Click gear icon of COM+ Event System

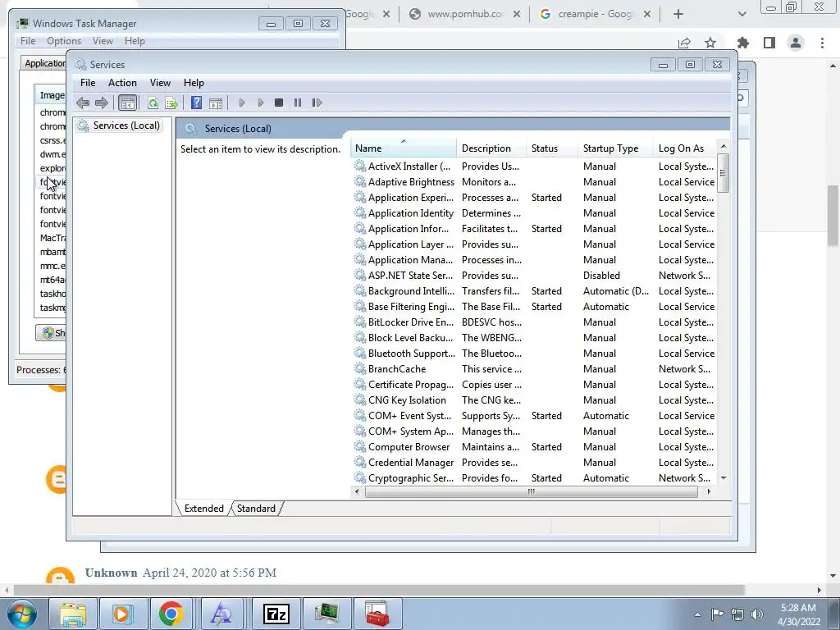[360, 415]
